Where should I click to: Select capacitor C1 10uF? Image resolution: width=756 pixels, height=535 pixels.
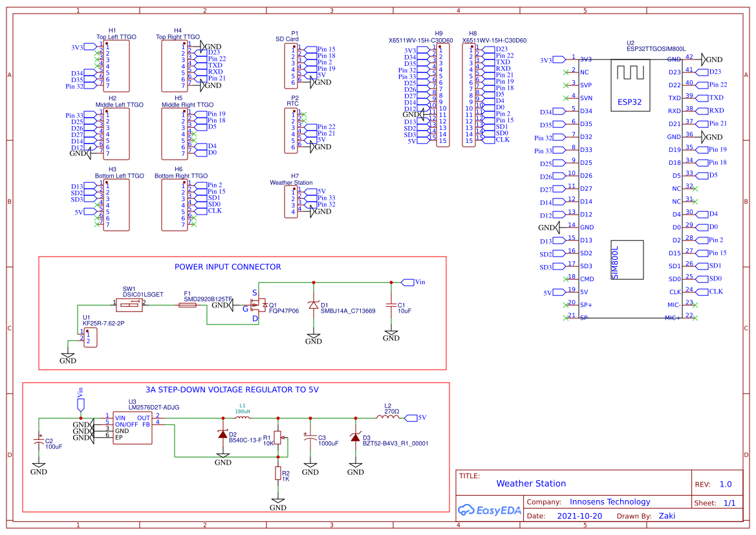click(x=391, y=304)
